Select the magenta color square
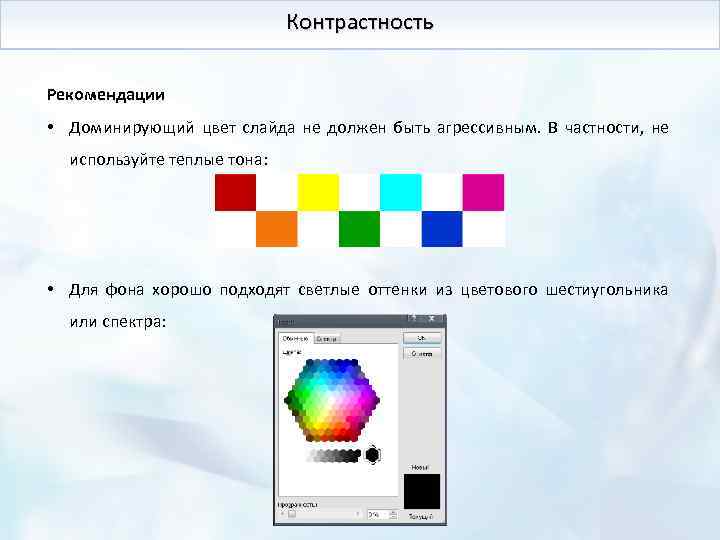Image resolution: width=720 pixels, height=540 pixels. coord(484,192)
